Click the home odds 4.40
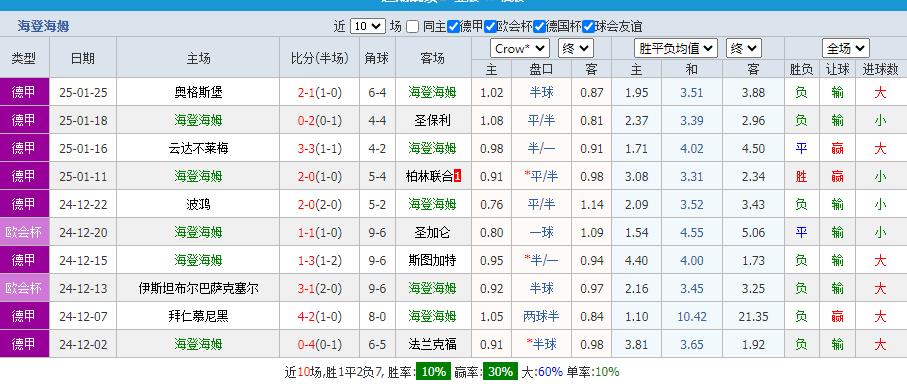Viewport: 907px width, 384px height. click(x=636, y=260)
